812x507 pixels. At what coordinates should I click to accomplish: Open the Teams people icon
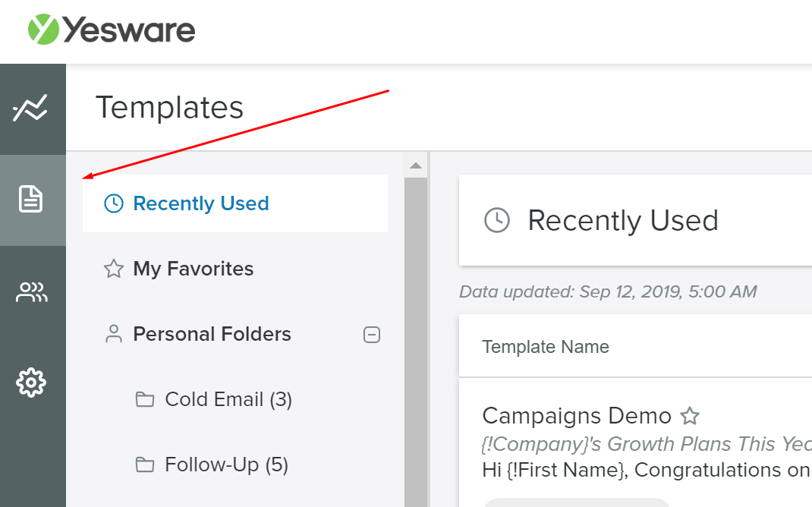point(31,292)
